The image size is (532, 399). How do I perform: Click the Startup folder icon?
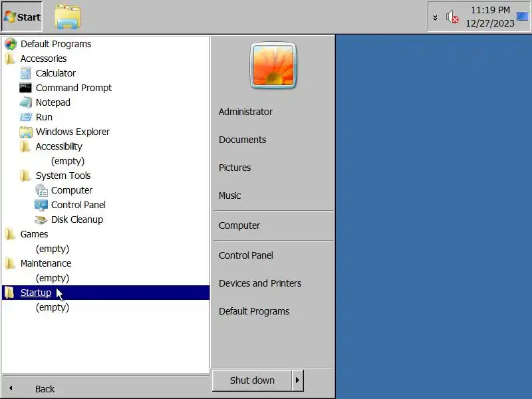click(9, 293)
